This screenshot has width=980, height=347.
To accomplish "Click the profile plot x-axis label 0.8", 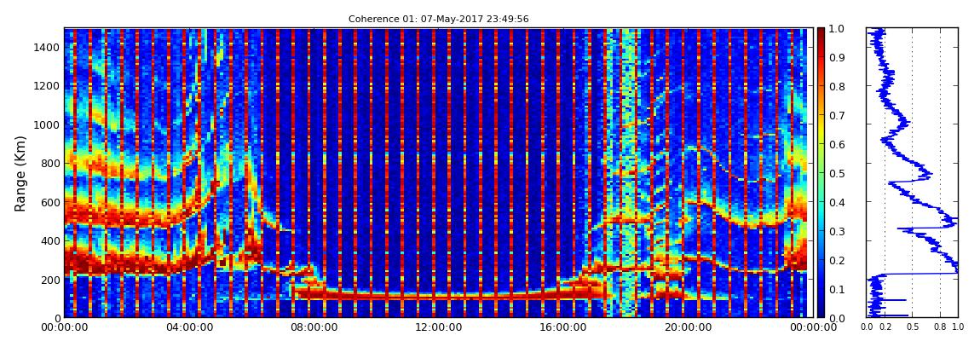I will [x=940, y=327].
